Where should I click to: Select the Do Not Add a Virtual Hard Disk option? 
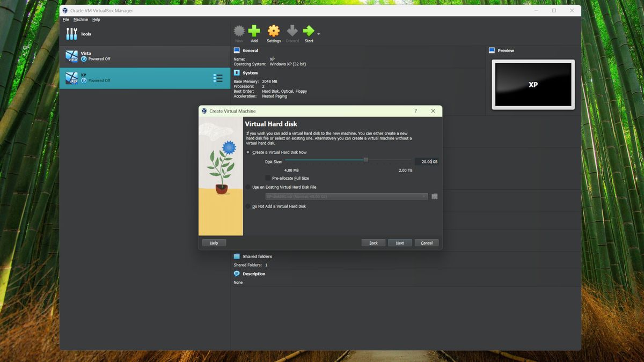[x=247, y=206]
